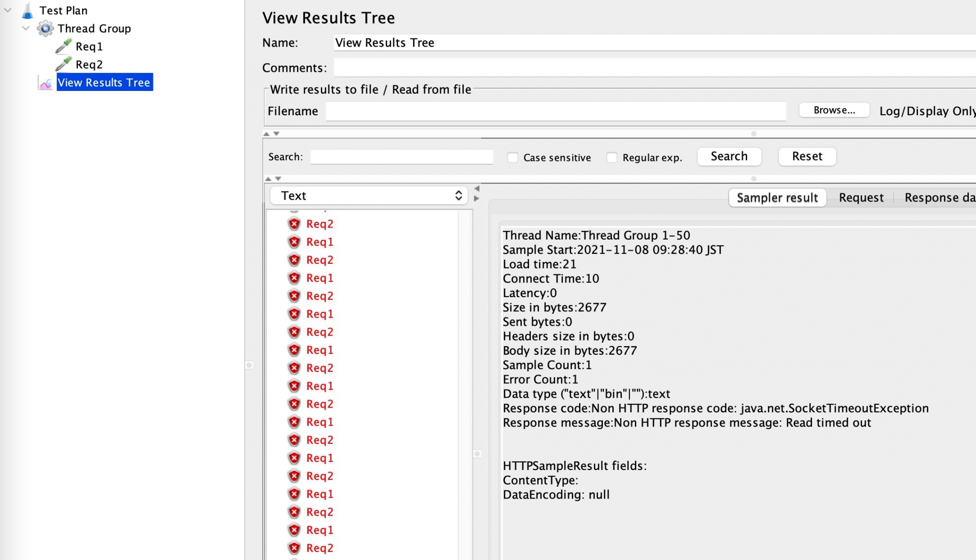Click the View Results Tree graph icon
Image resolution: width=976 pixels, height=560 pixels.
pyautogui.click(x=44, y=82)
